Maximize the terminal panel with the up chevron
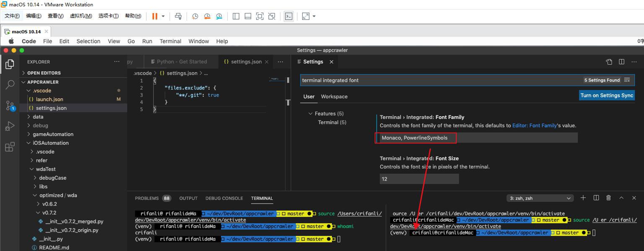 (x=621, y=198)
